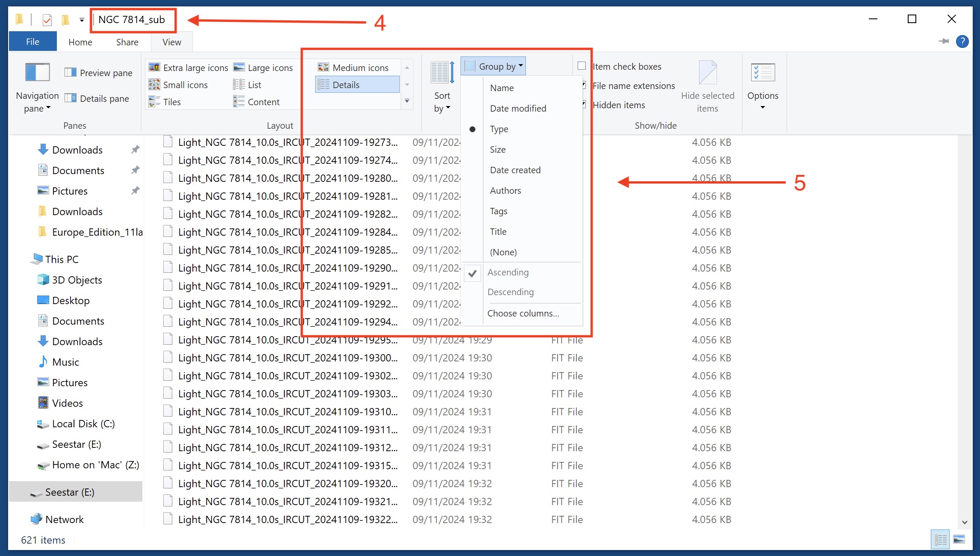Click the Help question mark icon
Screen dimensions: 980x556
coord(962,41)
